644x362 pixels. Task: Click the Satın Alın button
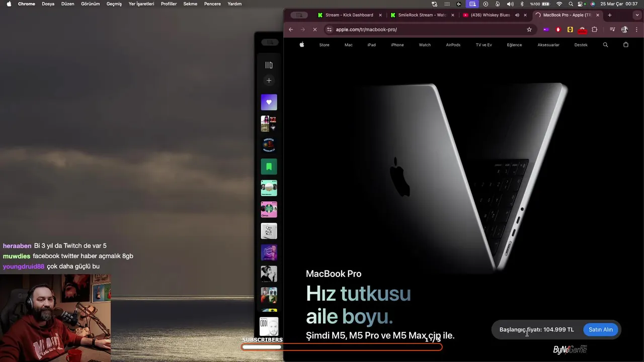click(x=601, y=330)
